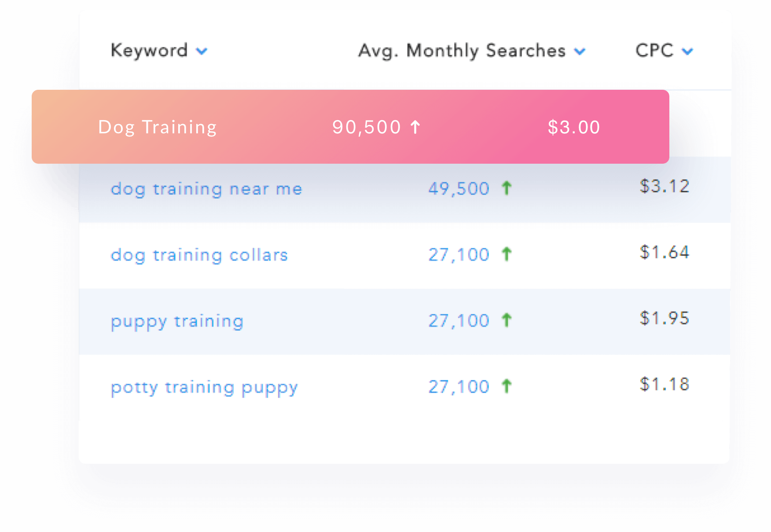Image resolution: width=771 pixels, height=532 pixels.
Task: Click the CPC column header label
Action: [x=654, y=50]
